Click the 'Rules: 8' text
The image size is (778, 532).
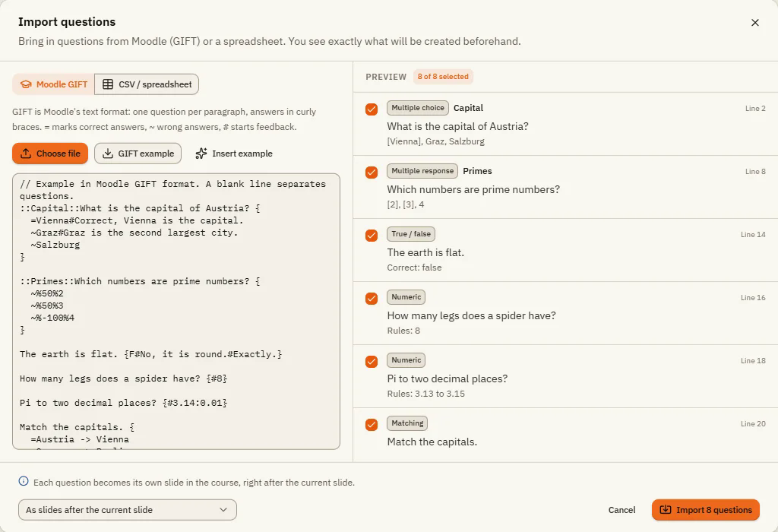pos(403,331)
